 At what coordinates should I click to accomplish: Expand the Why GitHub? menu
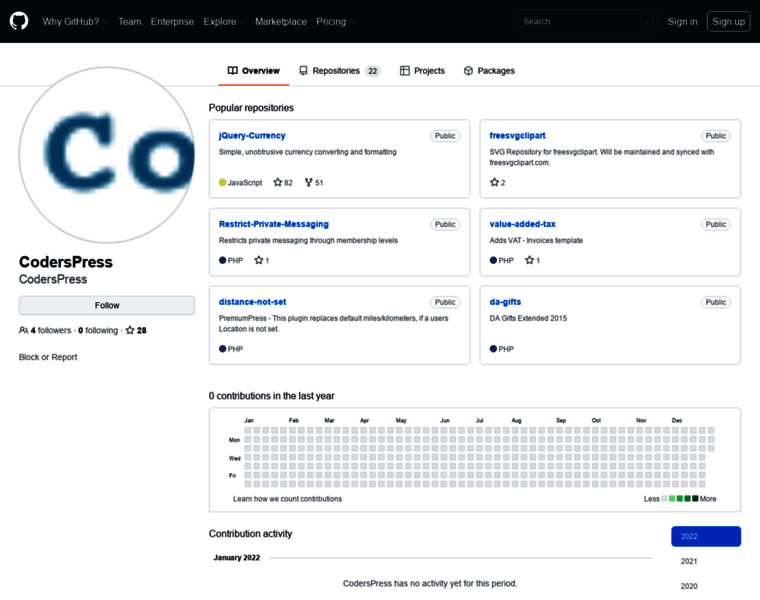pos(75,21)
